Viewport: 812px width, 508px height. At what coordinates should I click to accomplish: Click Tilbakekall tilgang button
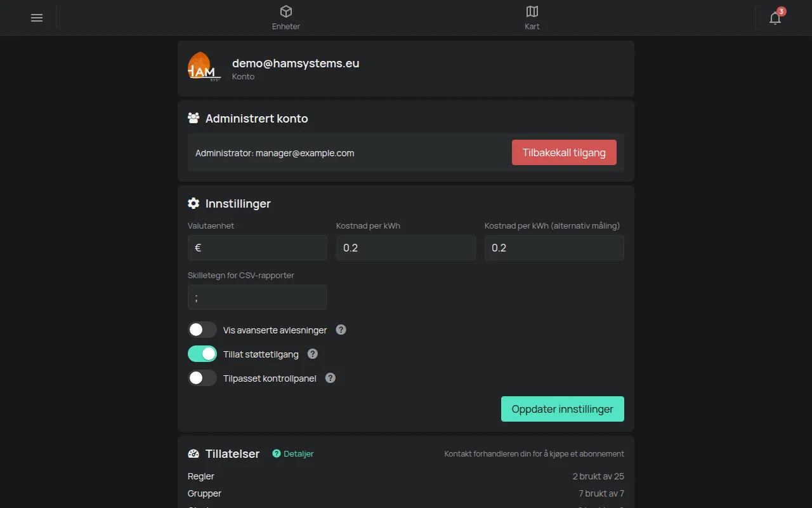tap(564, 152)
